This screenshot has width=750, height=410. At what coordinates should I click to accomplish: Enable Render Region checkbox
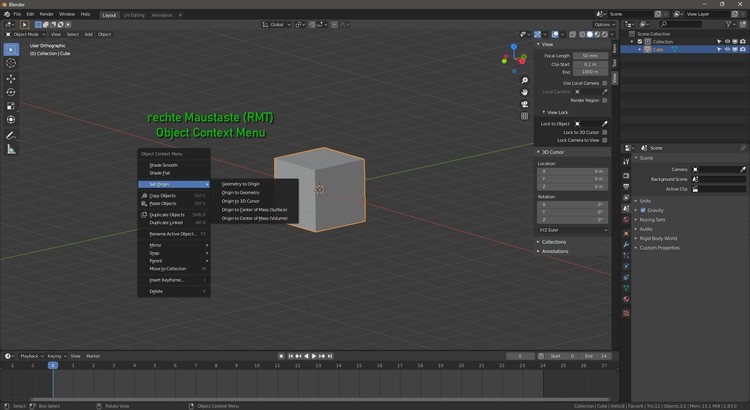[605, 100]
